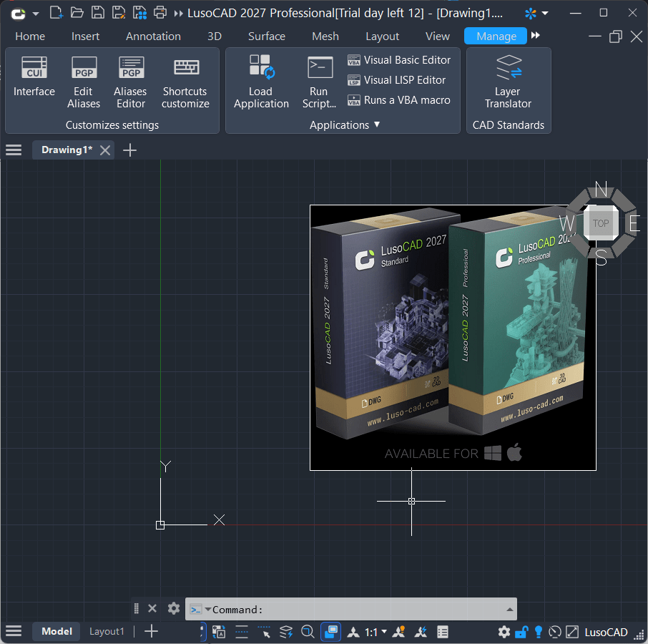Open the 1:1 annotation scale dropdown
Screen dimensions: 648x644
click(375, 632)
